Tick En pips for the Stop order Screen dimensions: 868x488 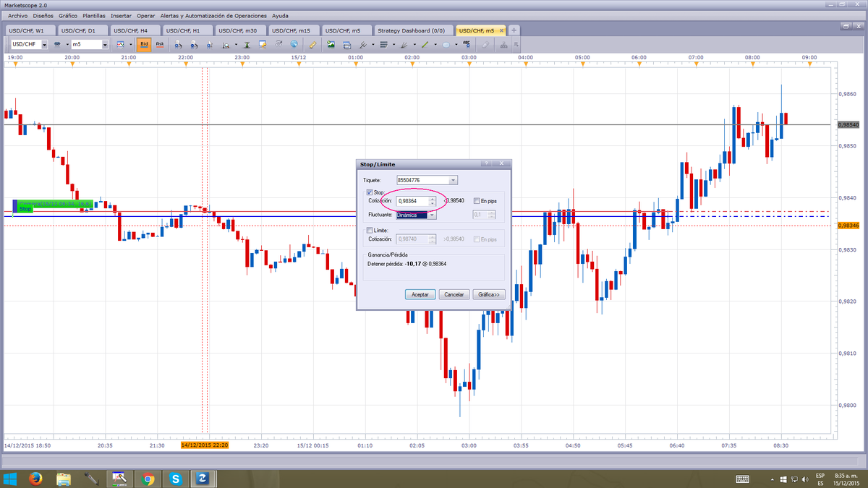(x=476, y=200)
